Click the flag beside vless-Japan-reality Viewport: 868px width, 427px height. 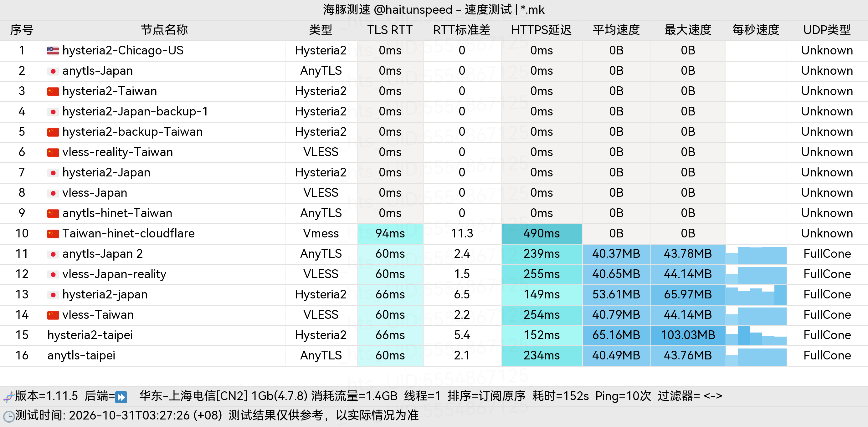[53, 274]
